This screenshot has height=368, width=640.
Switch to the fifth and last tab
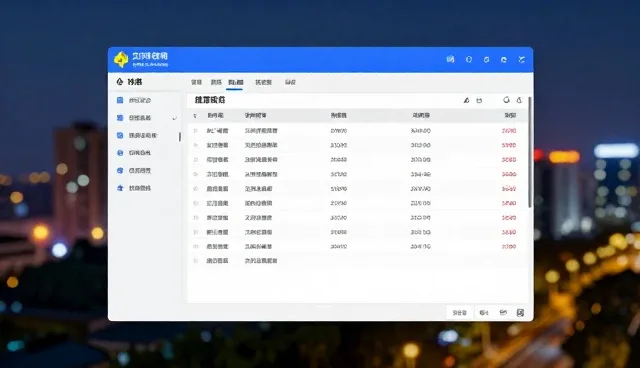click(x=290, y=82)
